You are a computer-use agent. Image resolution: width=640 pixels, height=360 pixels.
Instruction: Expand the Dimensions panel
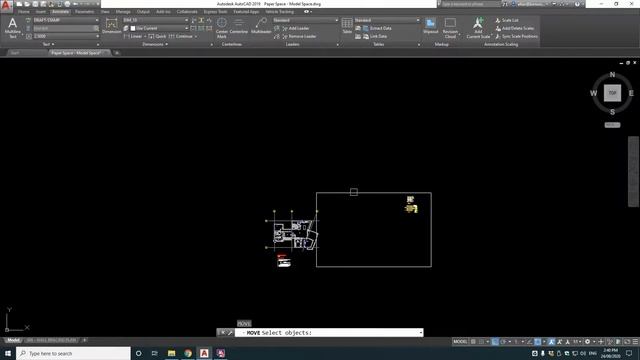tap(155, 44)
